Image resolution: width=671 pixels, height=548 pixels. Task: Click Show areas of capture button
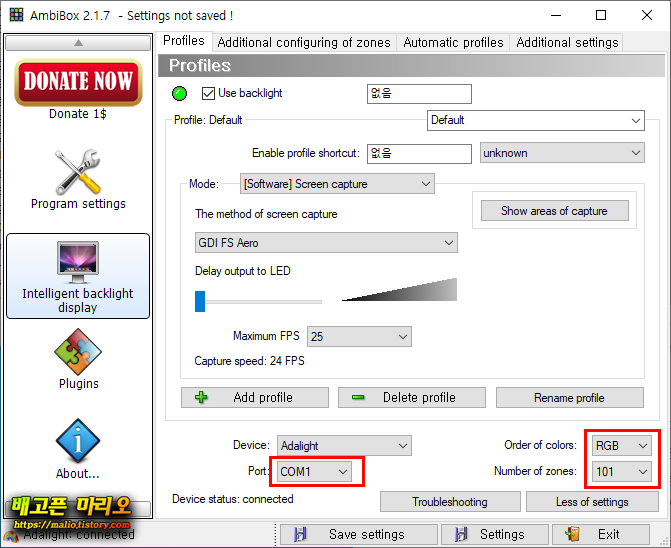[555, 210]
